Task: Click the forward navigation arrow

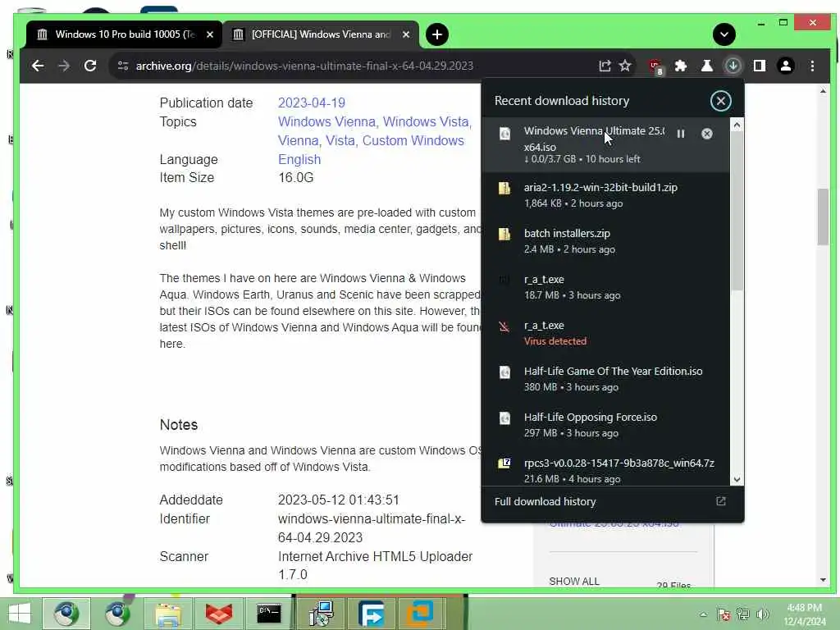Action: pyautogui.click(x=64, y=66)
